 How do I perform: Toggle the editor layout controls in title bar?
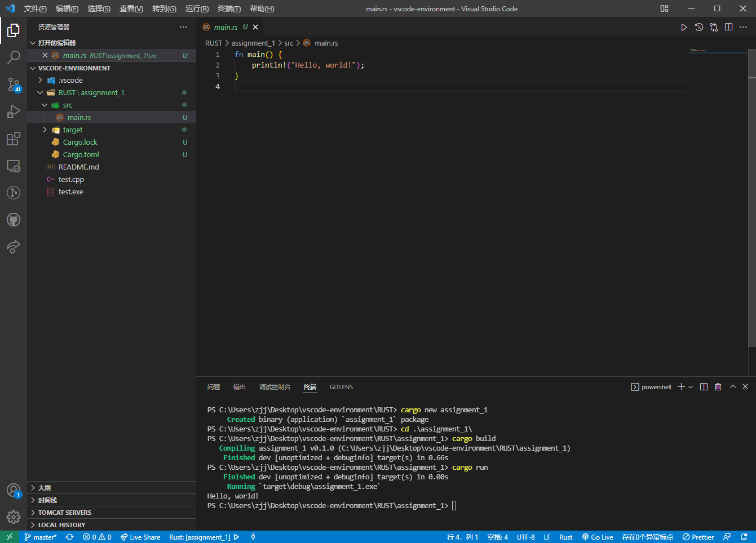click(664, 8)
